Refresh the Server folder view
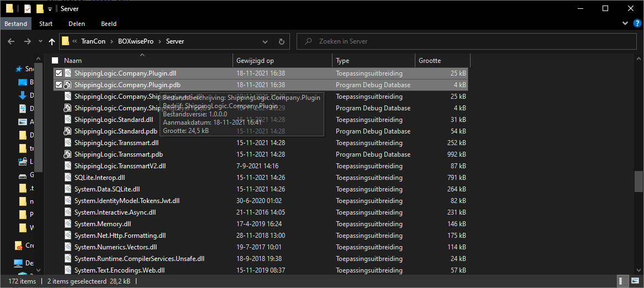Screen dimensions: 644x288 click(x=281, y=41)
